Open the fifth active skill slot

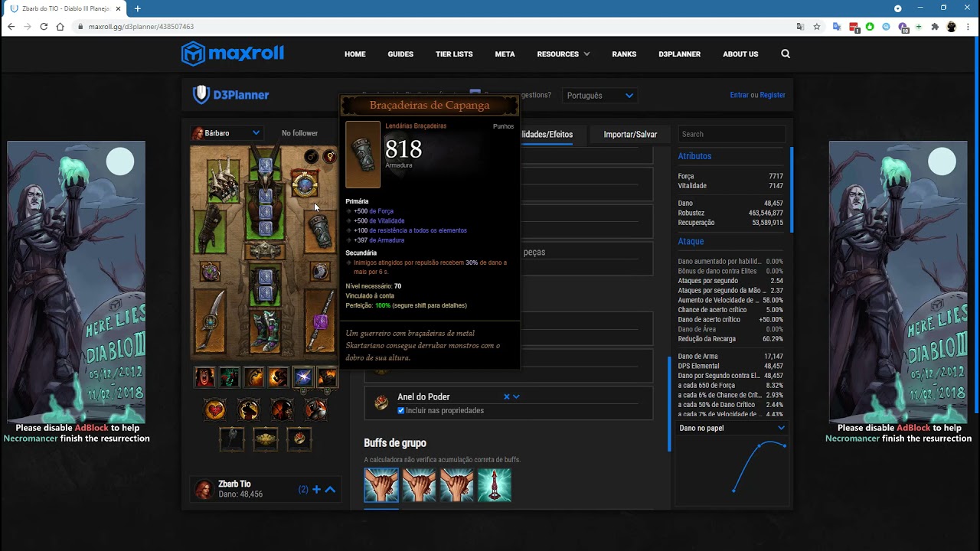[302, 377]
